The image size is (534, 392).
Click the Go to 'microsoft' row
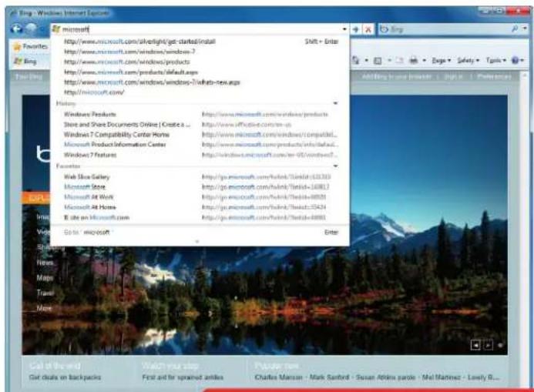pyautogui.click(x=201, y=233)
